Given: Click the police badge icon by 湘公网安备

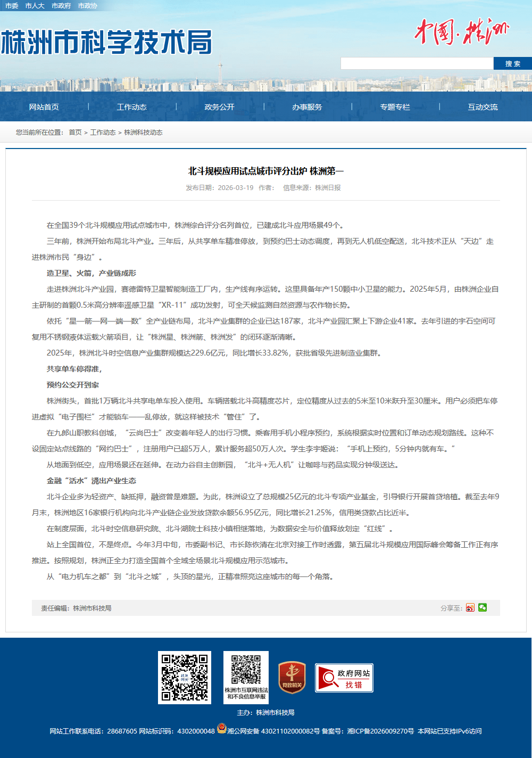Looking at the screenshot, I should pos(221,729).
